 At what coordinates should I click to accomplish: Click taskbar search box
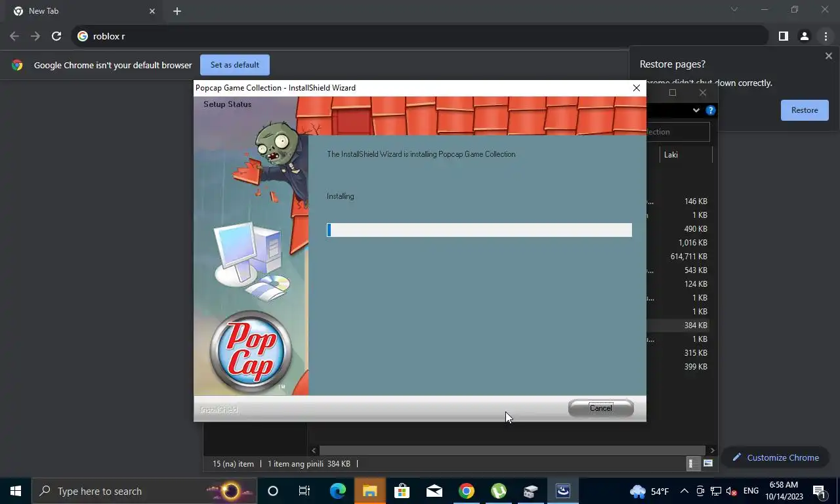[x=144, y=491]
